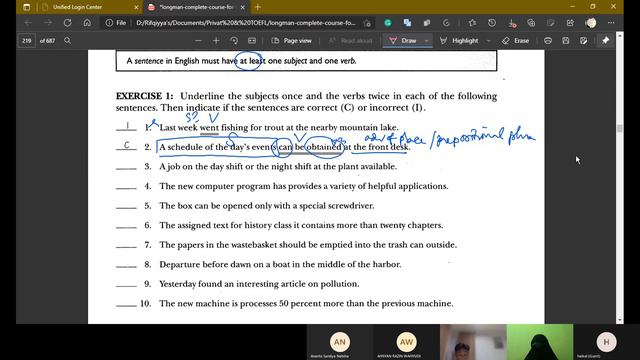This screenshot has width=640, height=360.
Task: Open a new browser tab
Action: click(x=258, y=7)
